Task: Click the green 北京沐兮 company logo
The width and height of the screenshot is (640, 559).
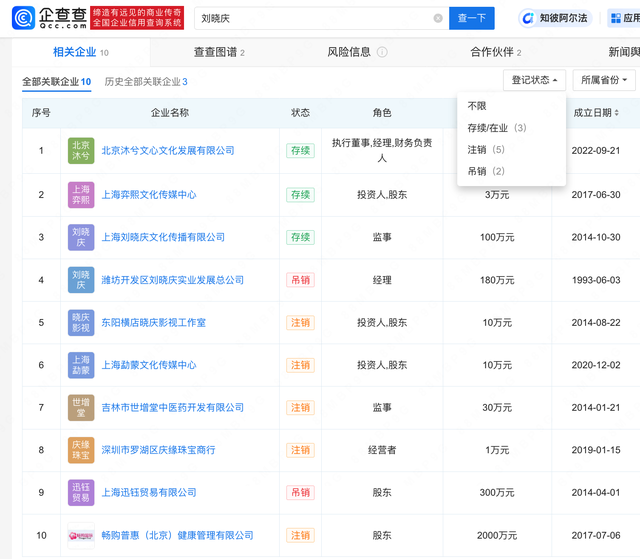Action: pos(81,151)
